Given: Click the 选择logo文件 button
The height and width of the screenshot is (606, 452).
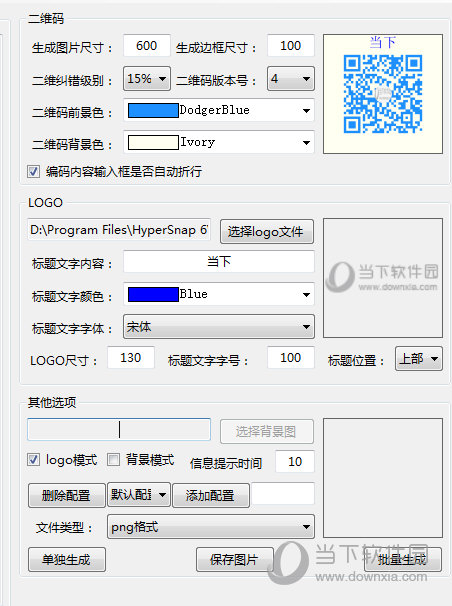Looking at the screenshot, I should 267,232.
